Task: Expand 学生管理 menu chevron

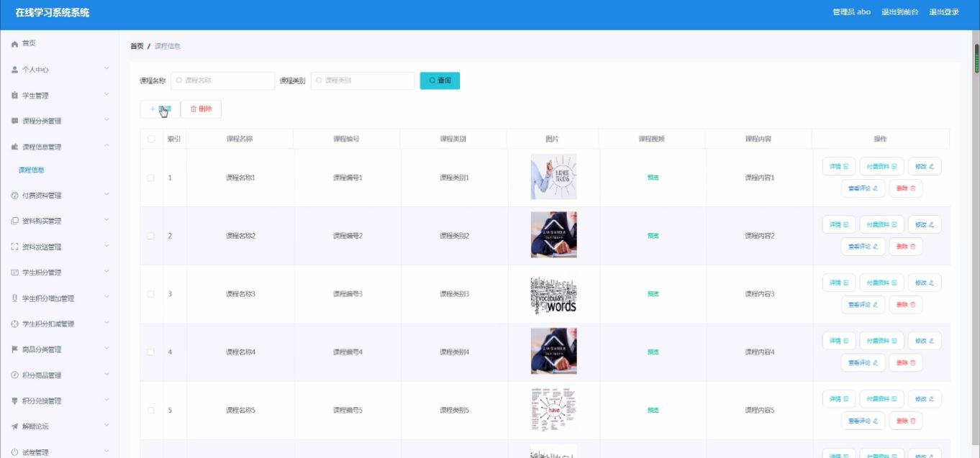Action: pos(106,95)
